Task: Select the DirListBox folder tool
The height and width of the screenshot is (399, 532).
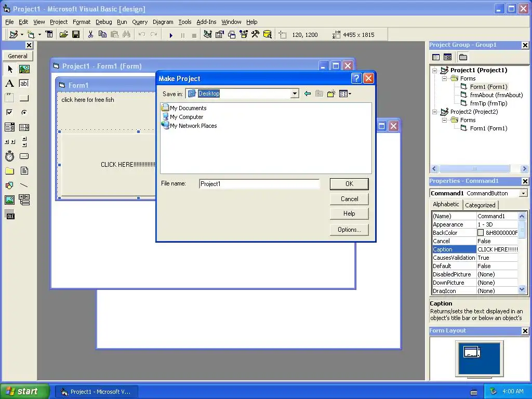Action: pos(10,170)
